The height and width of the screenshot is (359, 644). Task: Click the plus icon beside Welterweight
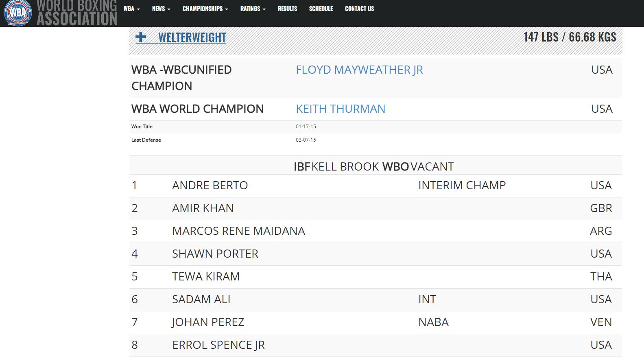[141, 37]
